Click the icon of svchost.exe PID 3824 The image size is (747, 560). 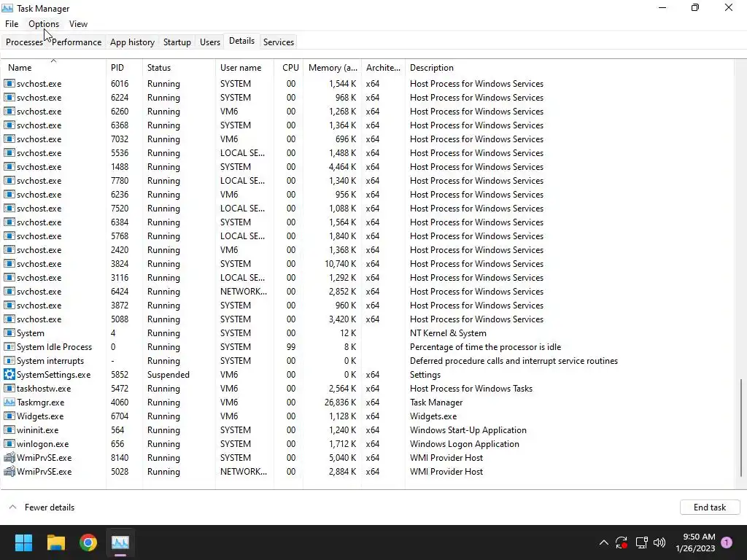[x=9, y=263]
